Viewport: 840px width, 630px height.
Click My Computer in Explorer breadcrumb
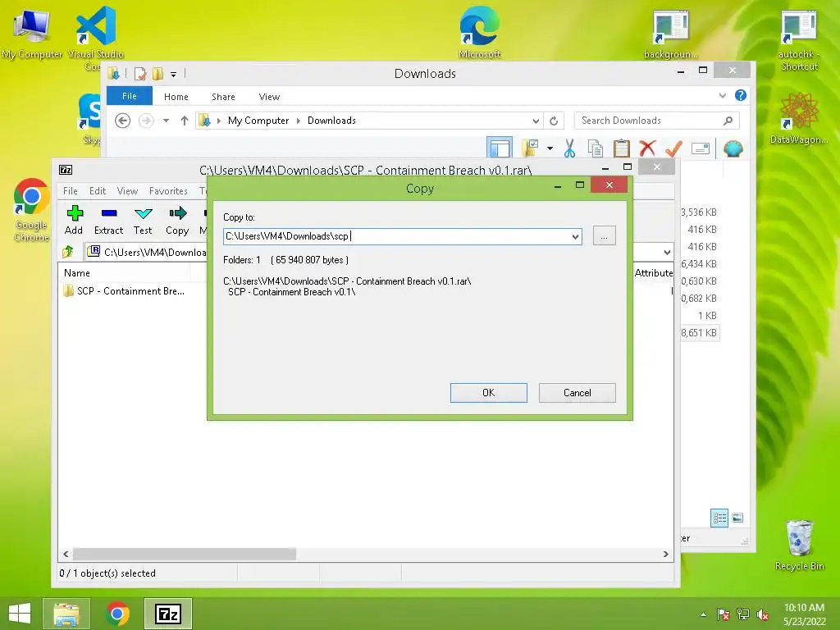[258, 121]
